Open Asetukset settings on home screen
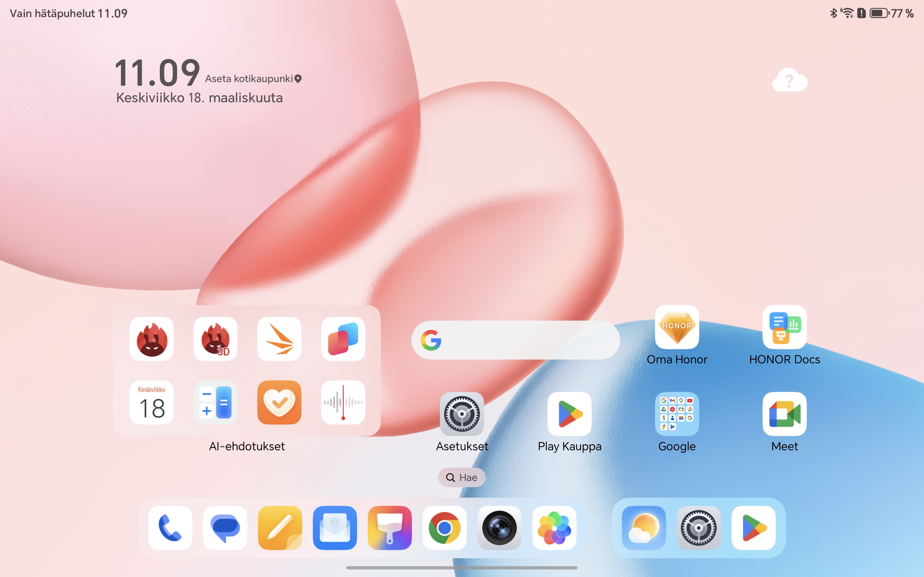Screen dimensions: 924x577 [x=462, y=414]
